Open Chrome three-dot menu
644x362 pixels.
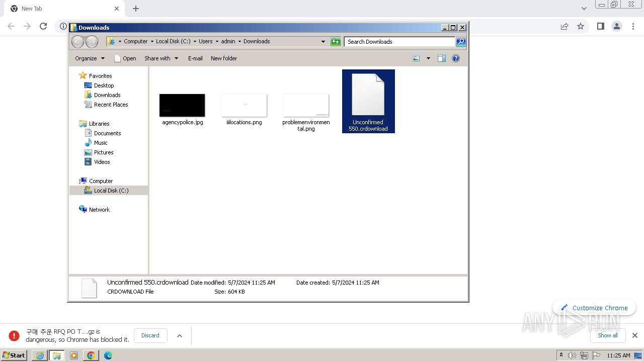click(633, 26)
